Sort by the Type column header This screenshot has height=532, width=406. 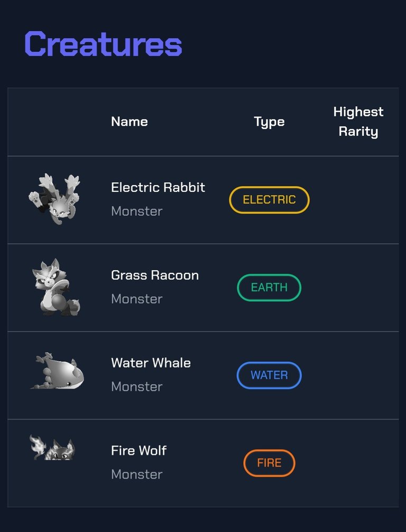tap(269, 122)
